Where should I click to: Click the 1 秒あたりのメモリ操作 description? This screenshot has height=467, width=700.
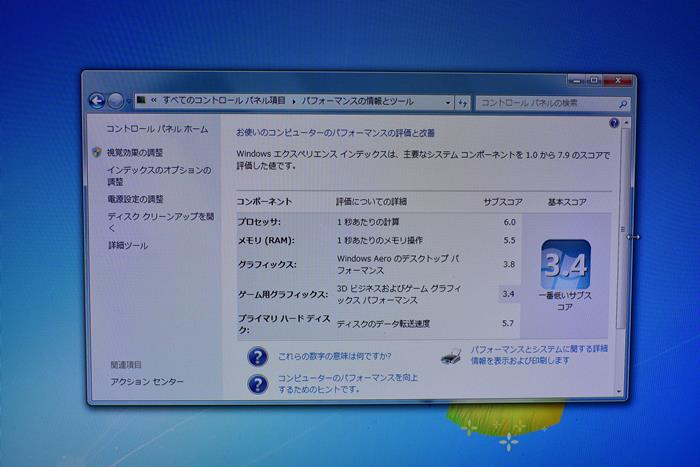pos(379,240)
